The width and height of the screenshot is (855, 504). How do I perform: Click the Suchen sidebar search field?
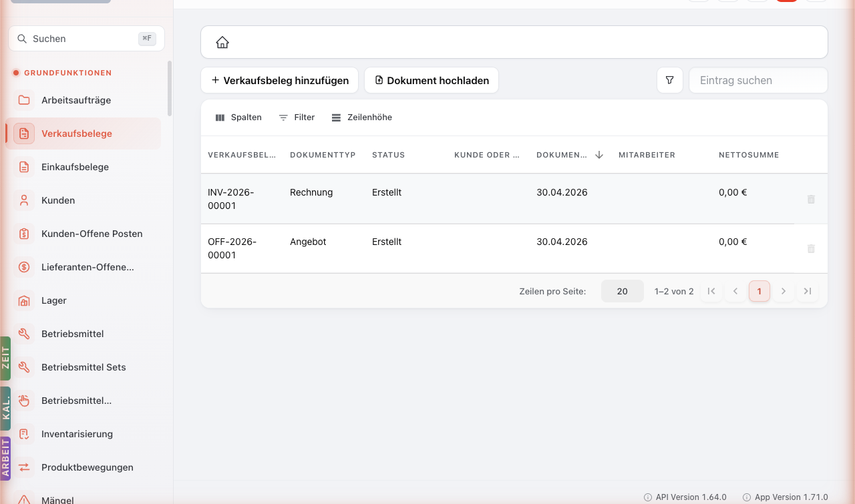(x=86, y=39)
